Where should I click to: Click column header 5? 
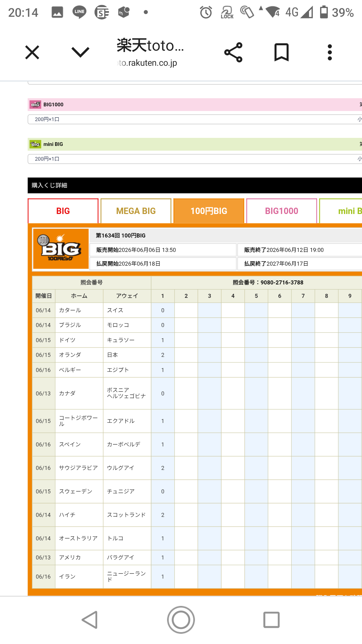pyautogui.click(x=256, y=296)
